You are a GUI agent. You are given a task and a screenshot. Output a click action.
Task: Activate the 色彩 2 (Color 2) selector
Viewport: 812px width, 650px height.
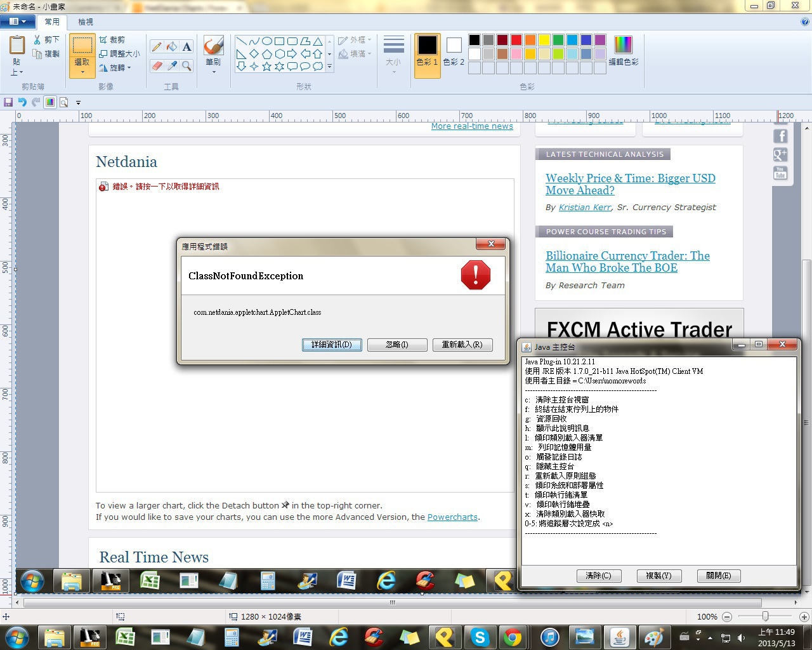click(x=454, y=51)
